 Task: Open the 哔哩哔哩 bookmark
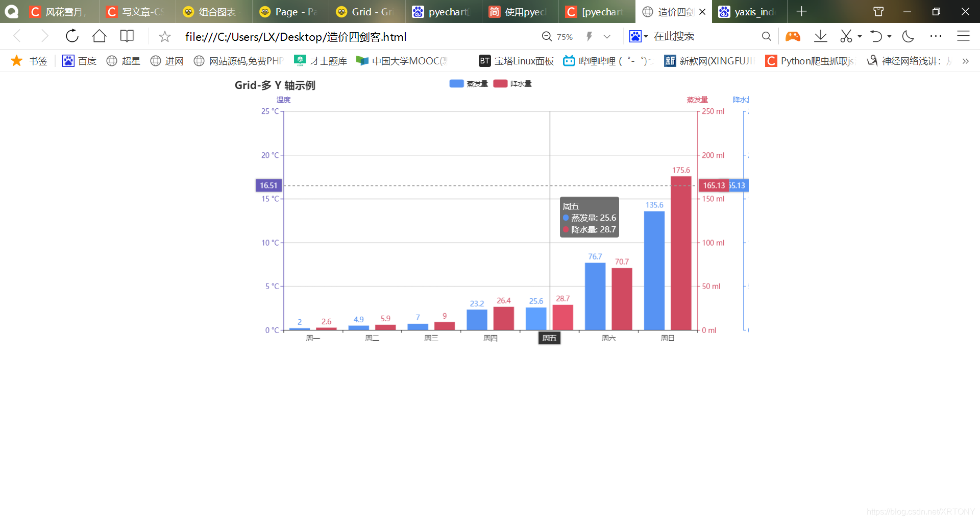click(x=608, y=61)
